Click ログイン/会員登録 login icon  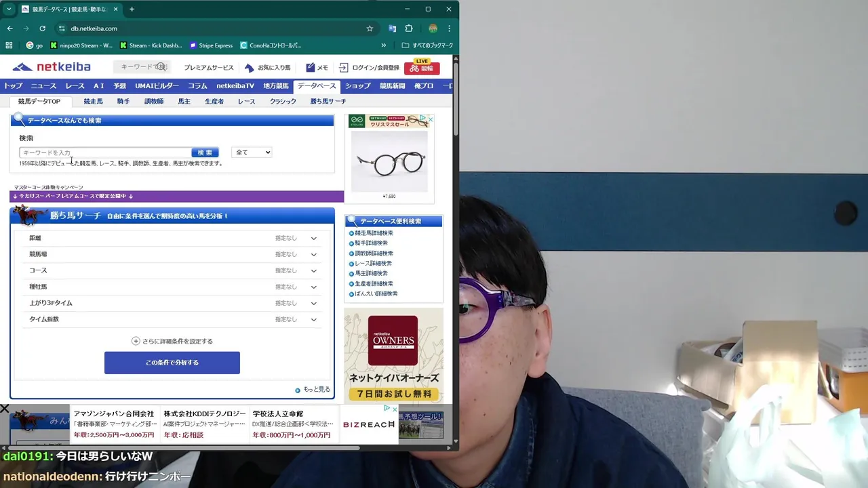point(369,68)
